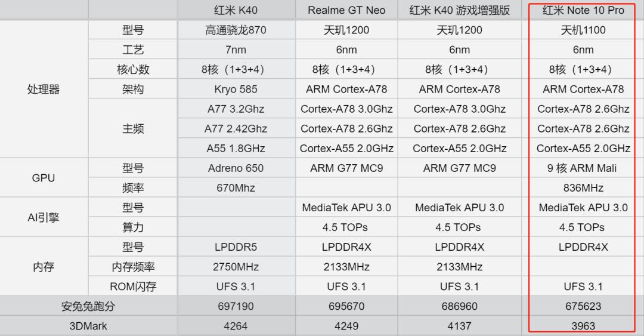644x336 pixels.
Task: Select the LPDDR5 memory cell
Action: click(236, 247)
